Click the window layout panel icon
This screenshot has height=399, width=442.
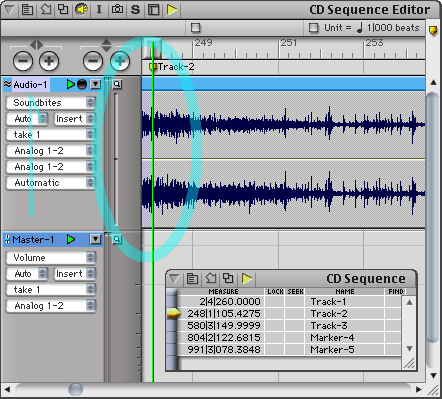click(x=154, y=10)
